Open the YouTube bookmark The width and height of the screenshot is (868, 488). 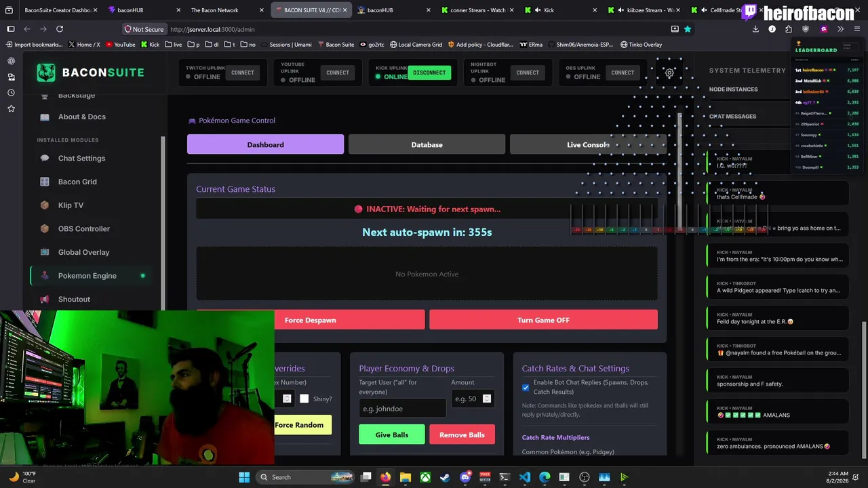(119, 45)
